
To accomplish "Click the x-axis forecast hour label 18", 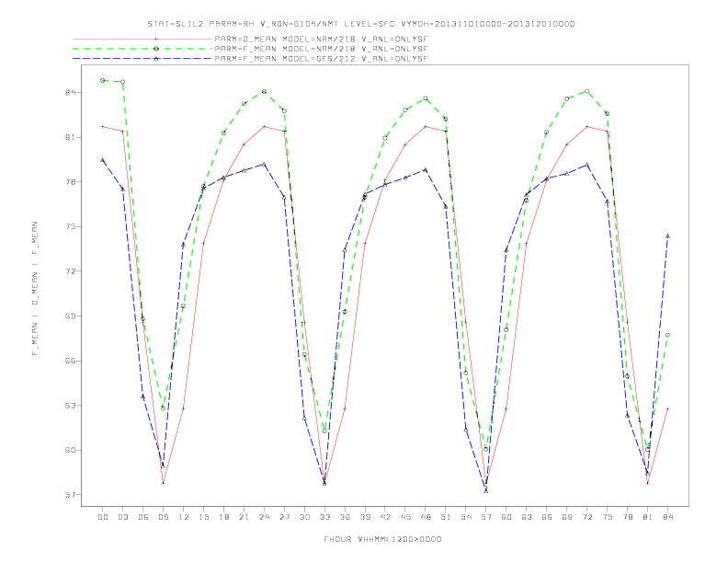I will [x=223, y=517].
